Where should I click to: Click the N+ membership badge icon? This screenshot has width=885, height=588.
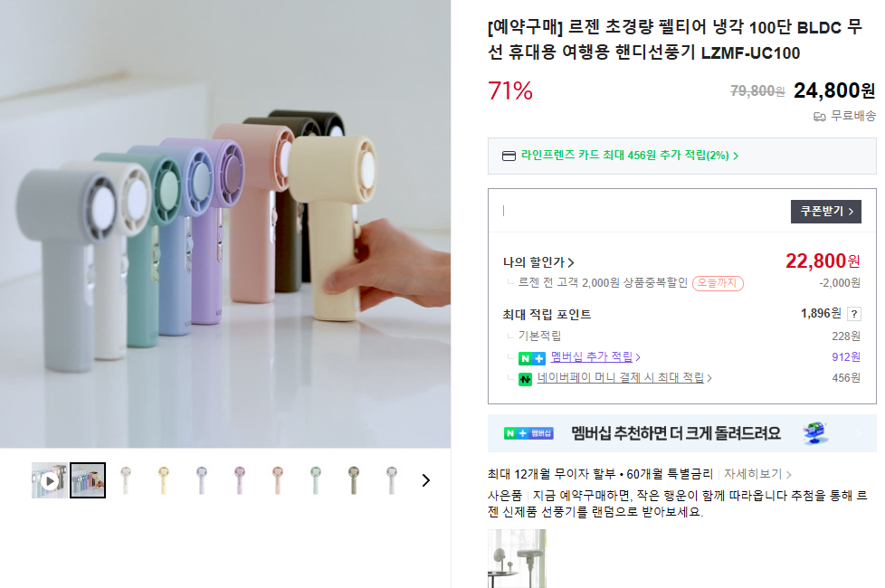click(x=532, y=357)
